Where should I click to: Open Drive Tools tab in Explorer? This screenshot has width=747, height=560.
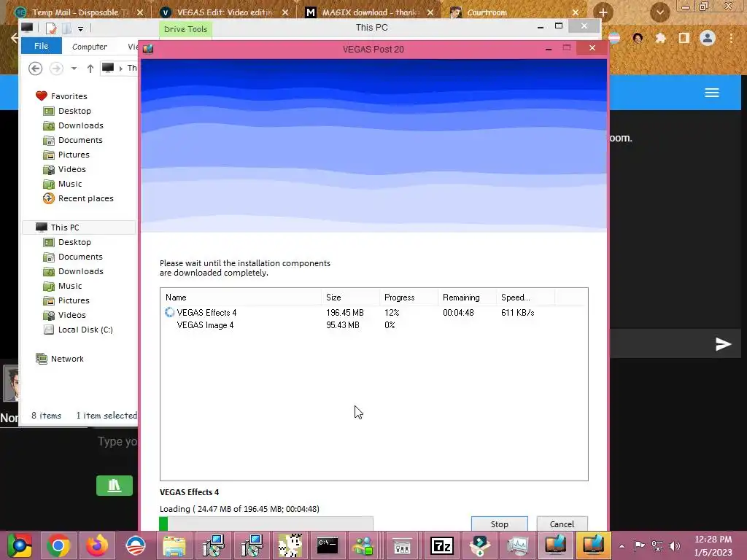pos(185,29)
